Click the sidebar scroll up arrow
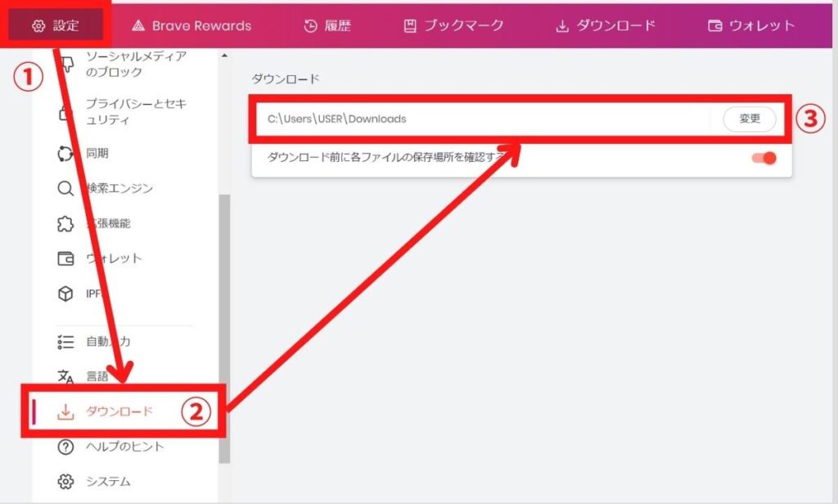838x504 pixels. [x=224, y=56]
